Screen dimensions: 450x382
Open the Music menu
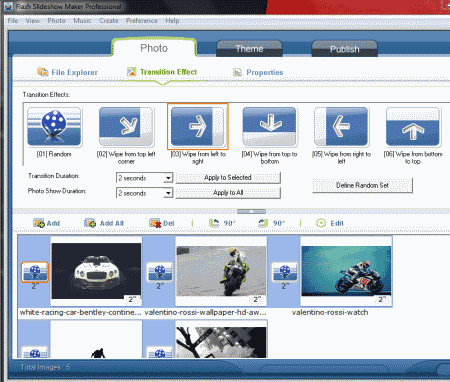click(82, 21)
